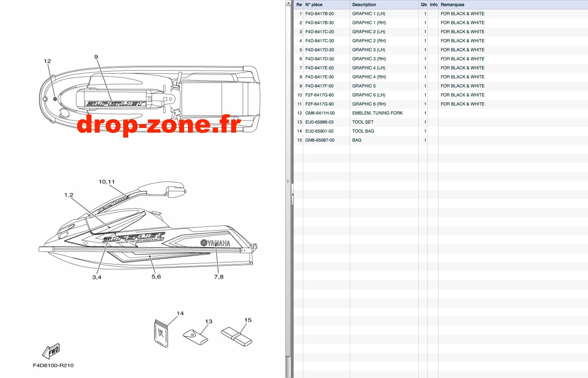Collapse the diagram pane using the splitter arrow
Screen dimensions: 588x378
pos(293,194)
